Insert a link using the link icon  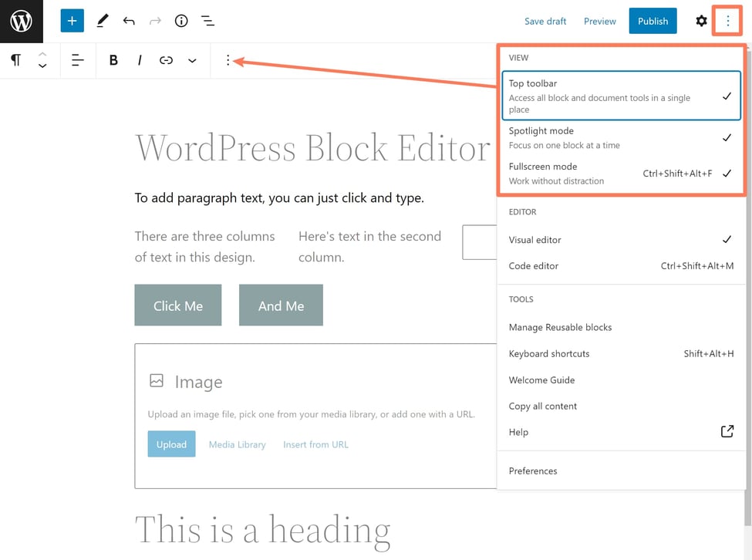pyautogui.click(x=166, y=60)
